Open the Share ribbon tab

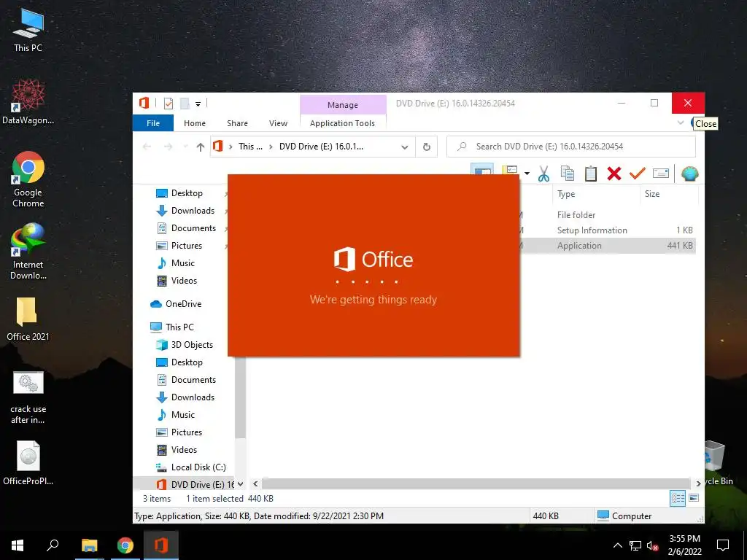[x=237, y=123]
